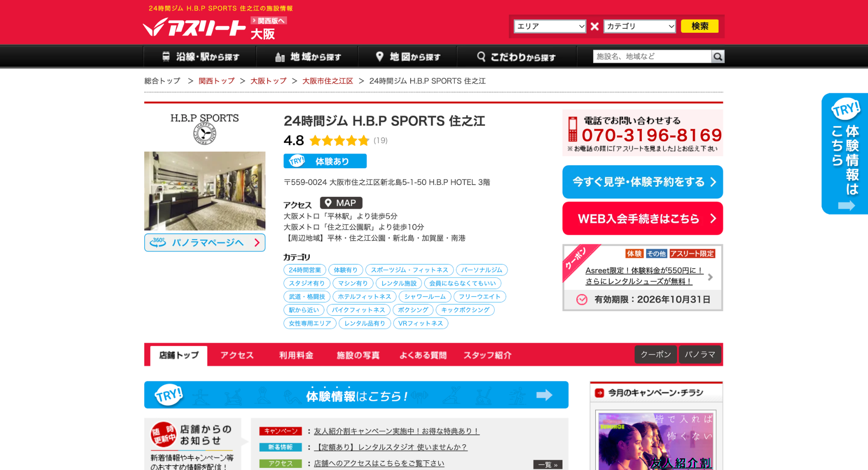The image size is (868, 470).
Task: Select キックボクシング tag
Action: click(465, 310)
